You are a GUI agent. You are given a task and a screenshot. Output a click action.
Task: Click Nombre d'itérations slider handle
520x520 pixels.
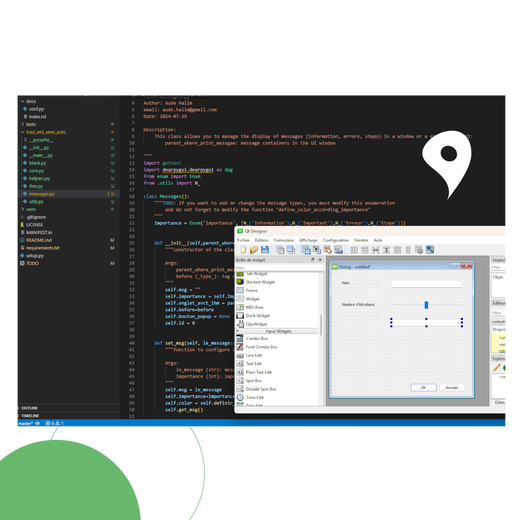pyautogui.click(x=426, y=305)
